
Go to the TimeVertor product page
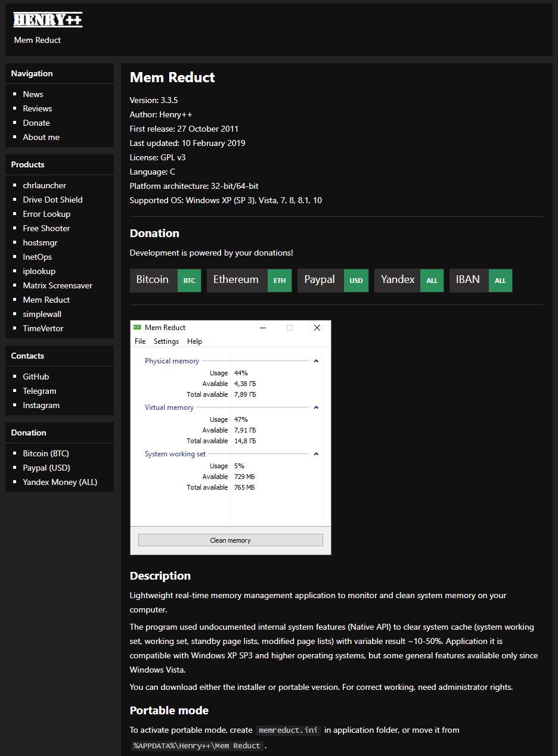coord(43,328)
